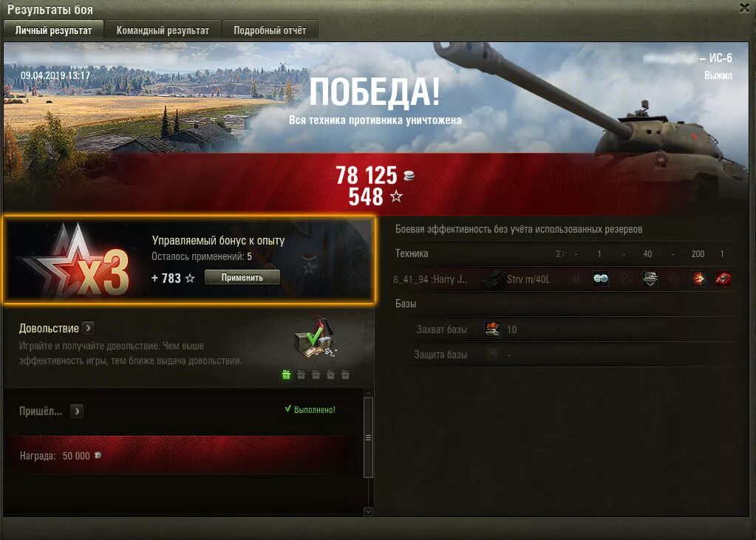This screenshot has height=540, width=756.
Task: Select the damage dealt explosion icon
Action: (698, 278)
